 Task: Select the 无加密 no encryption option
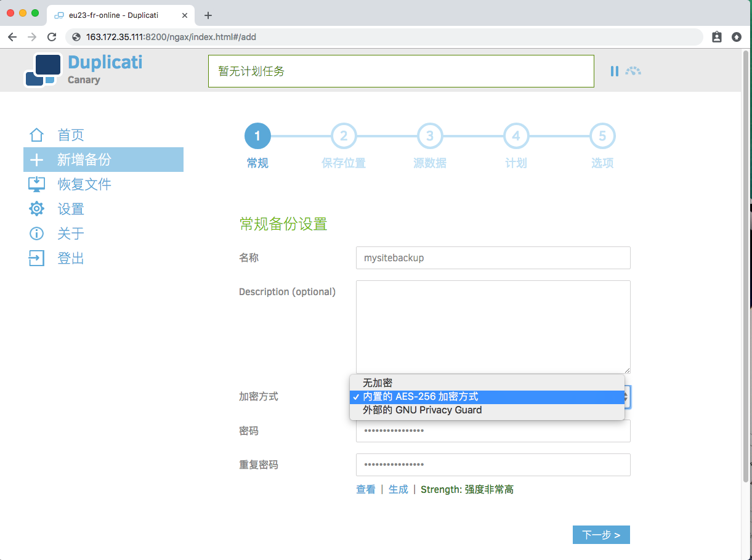(378, 383)
